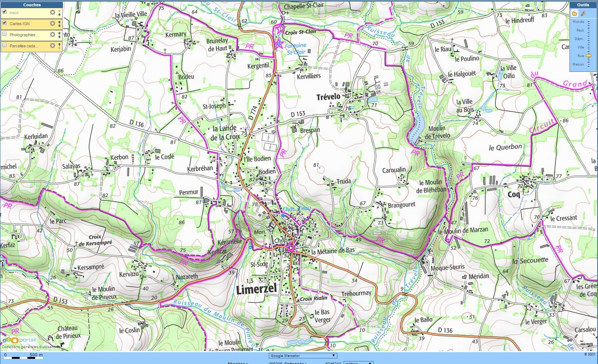The image size is (598, 364).
Task: Uncheck the trace layer checkbox
Action: point(4,12)
